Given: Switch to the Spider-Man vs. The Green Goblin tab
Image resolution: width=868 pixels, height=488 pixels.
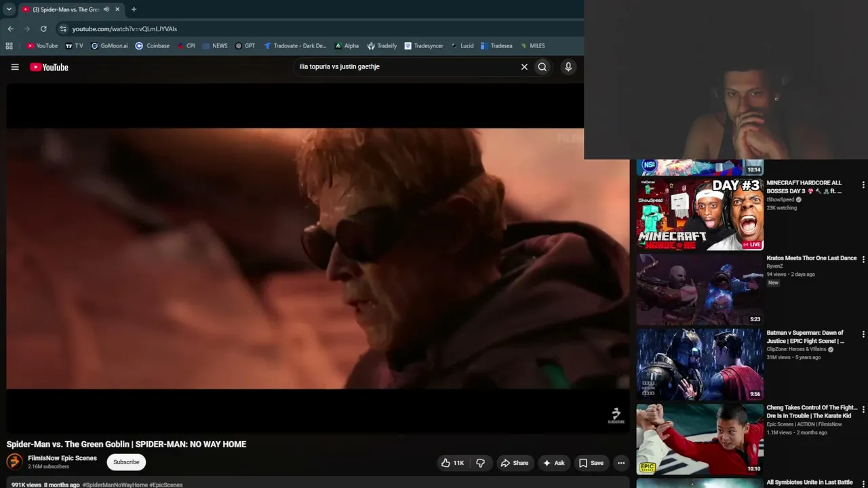Looking at the screenshot, I should [66, 9].
